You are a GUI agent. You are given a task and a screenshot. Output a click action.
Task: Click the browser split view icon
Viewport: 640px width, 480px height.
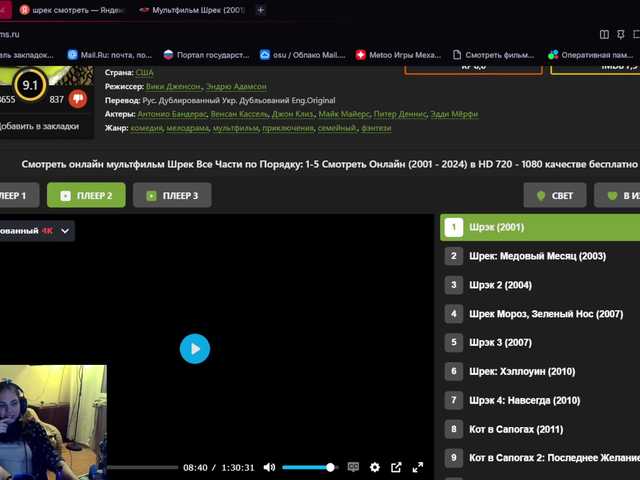tap(604, 35)
